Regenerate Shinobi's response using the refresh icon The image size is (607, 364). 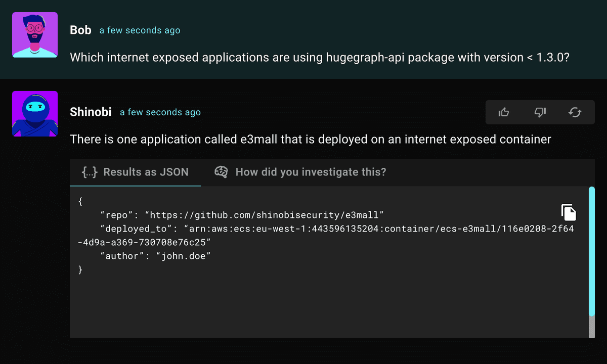click(x=576, y=112)
